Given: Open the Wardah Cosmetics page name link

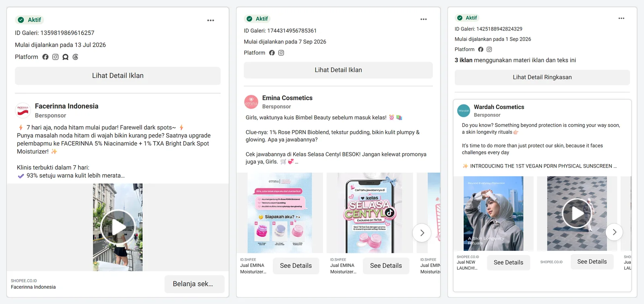Looking at the screenshot, I should coord(499,107).
